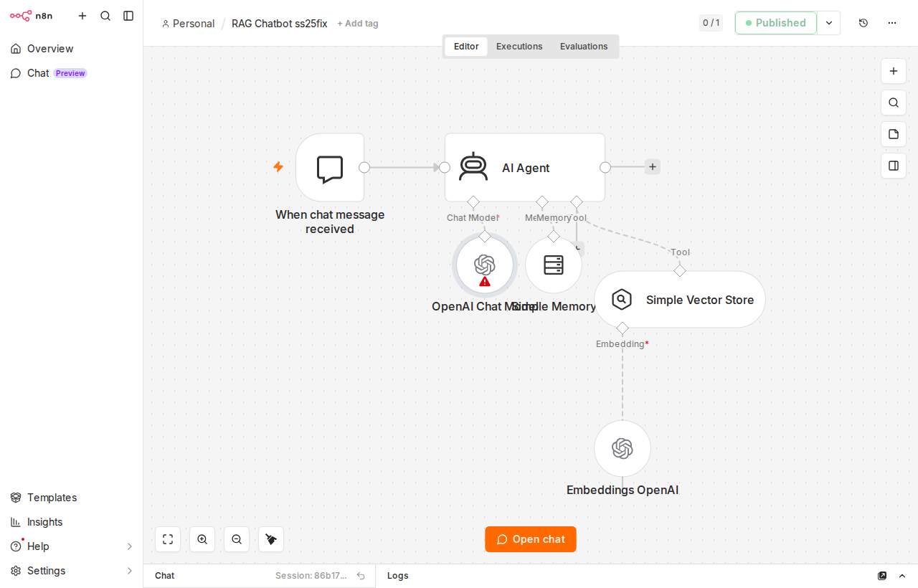Reset the chat session
Viewport: 918px width, 588px height.
pos(361,576)
